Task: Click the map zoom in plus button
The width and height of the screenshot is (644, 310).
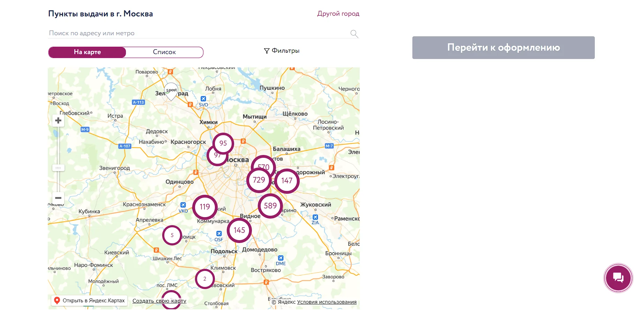Action: [x=58, y=121]
